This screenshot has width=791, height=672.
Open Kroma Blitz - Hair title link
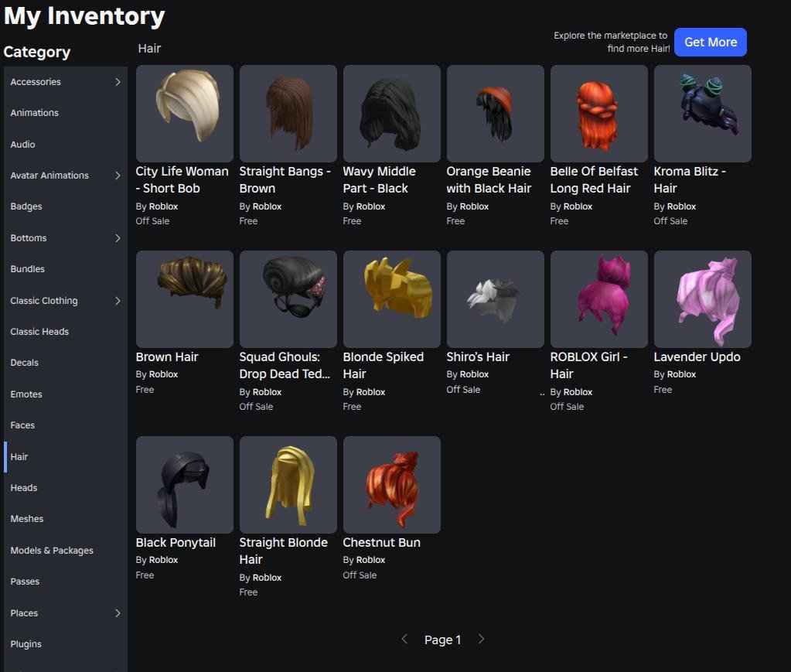pyautogui.click(x=690, y=179)
